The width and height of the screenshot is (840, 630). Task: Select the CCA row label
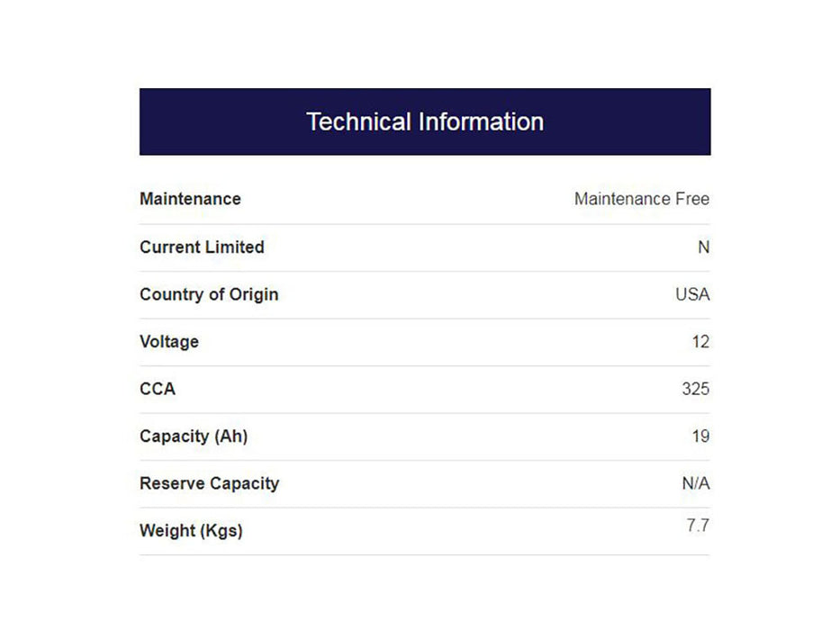(158, 389)
